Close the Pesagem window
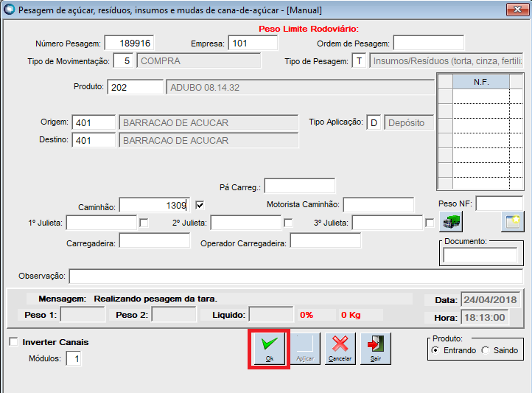Screen dimensions: 532x393 (517, 10)
